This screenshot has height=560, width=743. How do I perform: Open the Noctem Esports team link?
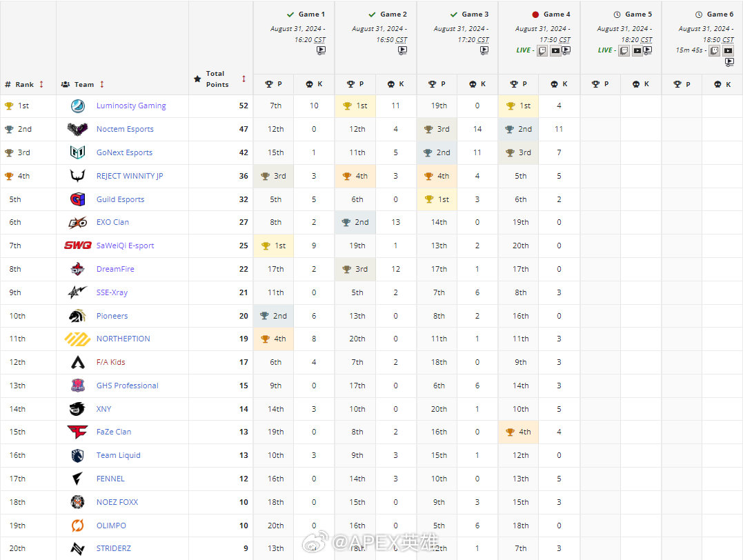[125, 129]
